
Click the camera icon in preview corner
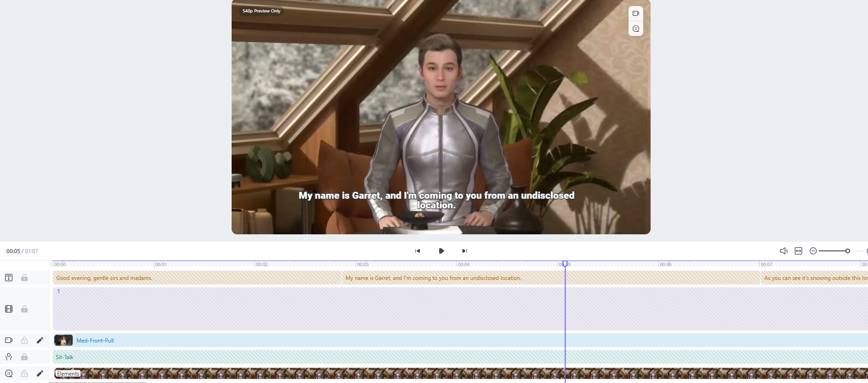[x=635, y=13]
